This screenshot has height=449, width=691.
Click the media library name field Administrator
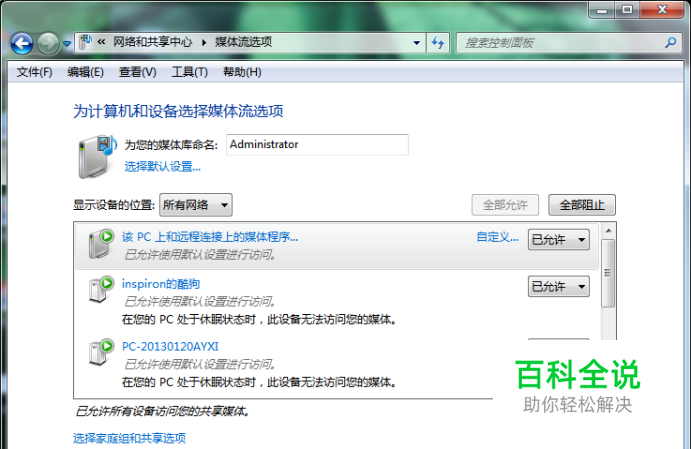[317, 145]
